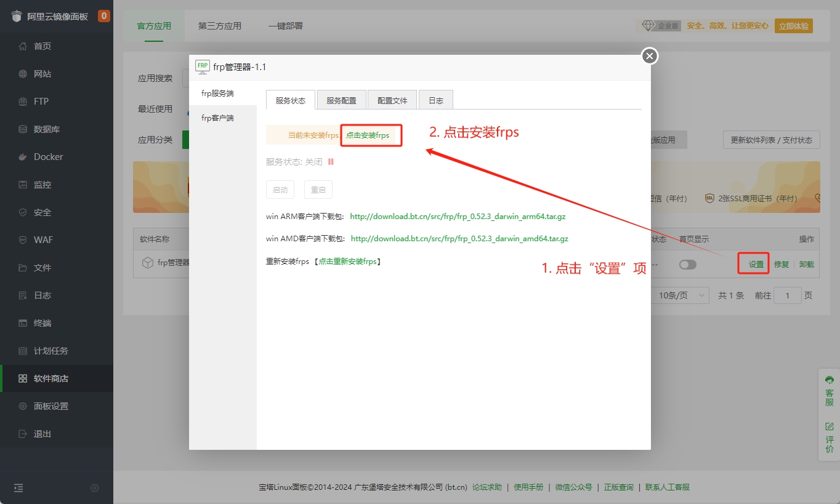Viewport: 840px width, 504px height.
Task: Open the WAF shield icon
Action: (x=23, y=240)
